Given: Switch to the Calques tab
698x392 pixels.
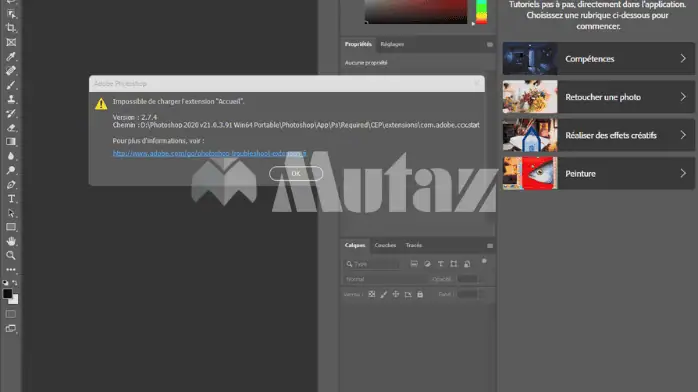Looking at the screenshot, I should click(355, 245).
